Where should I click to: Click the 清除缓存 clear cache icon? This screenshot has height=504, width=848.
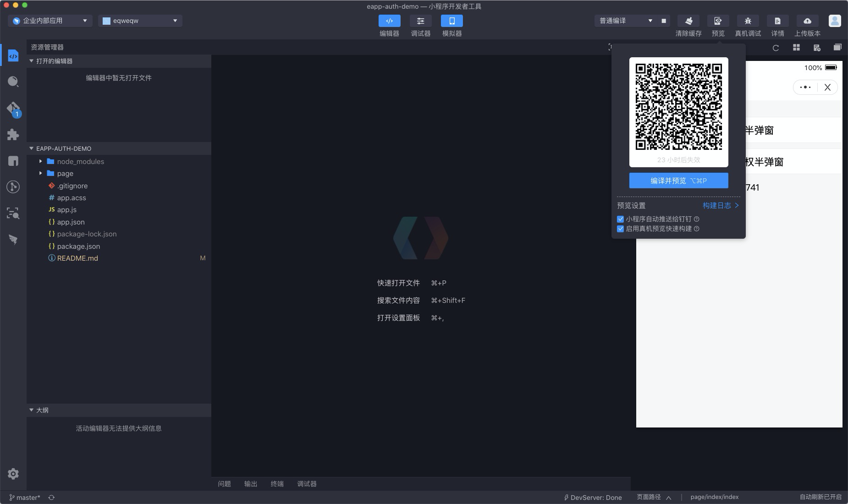point(689,21)
